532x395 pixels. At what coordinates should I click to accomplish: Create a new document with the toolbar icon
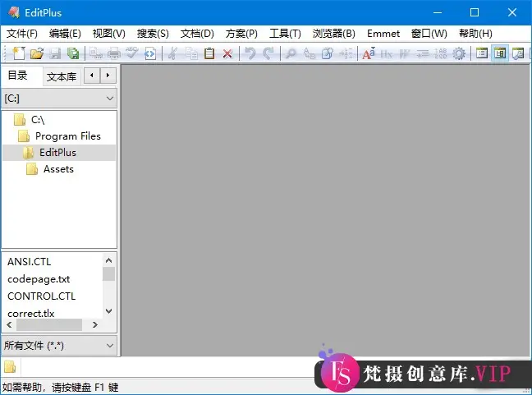point(19,53)
